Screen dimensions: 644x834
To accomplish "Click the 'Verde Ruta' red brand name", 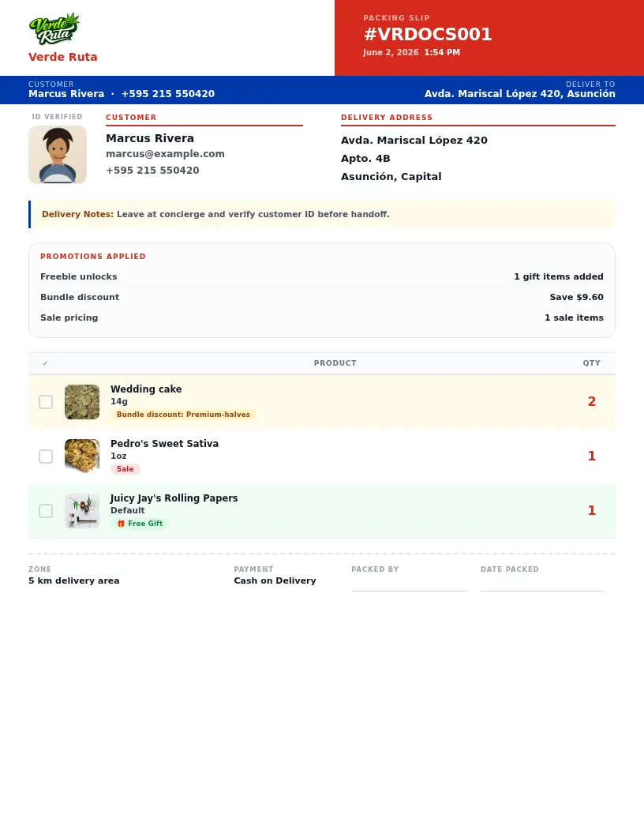I will [62, 57].
